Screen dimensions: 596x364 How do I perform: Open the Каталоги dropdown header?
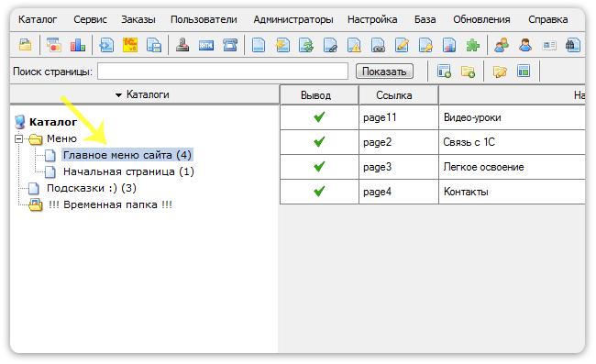tap(145, 94)
